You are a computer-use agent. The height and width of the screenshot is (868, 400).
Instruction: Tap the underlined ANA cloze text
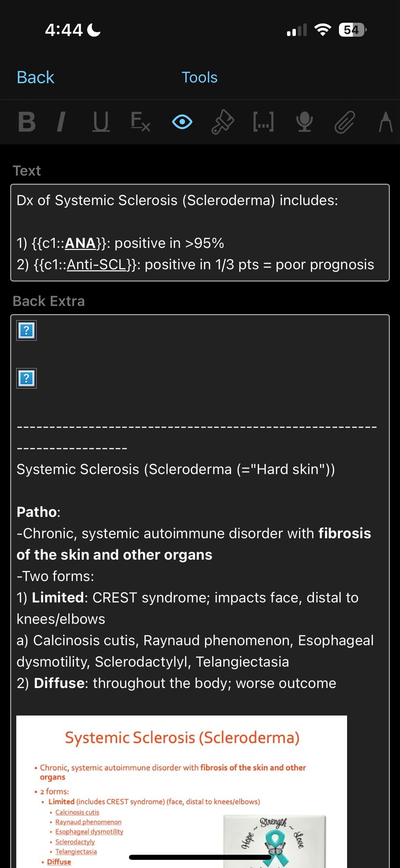pos(80,243)
